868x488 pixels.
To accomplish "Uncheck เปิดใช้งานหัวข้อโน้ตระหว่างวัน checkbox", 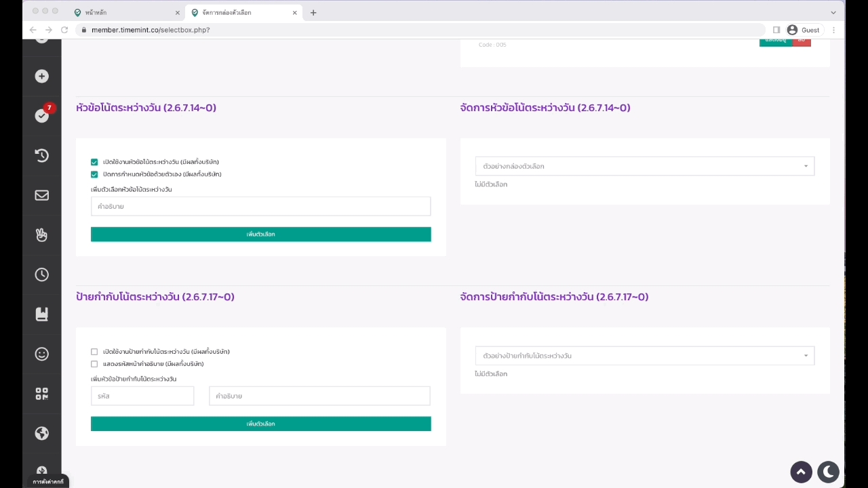I will tap(94, 163).
